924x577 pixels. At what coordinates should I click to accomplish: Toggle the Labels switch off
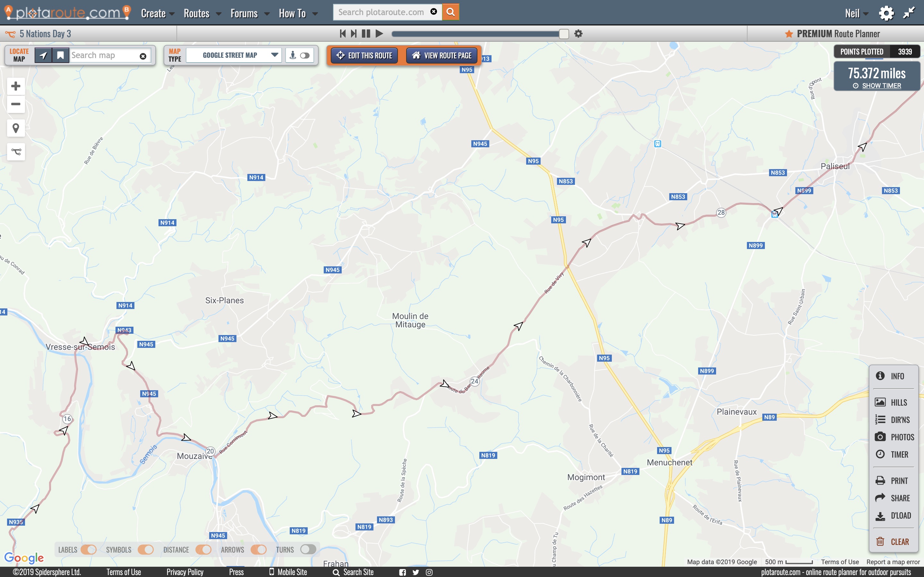89,549
